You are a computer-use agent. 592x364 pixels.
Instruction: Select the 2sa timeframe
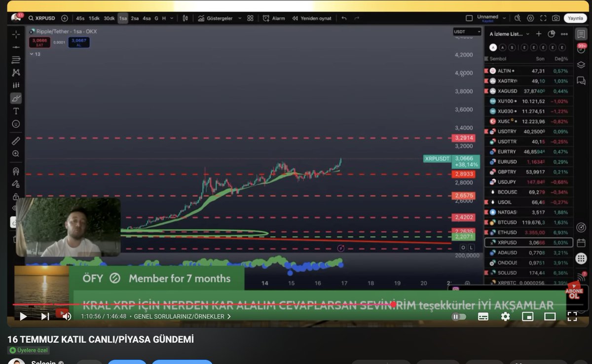point(135,18)
